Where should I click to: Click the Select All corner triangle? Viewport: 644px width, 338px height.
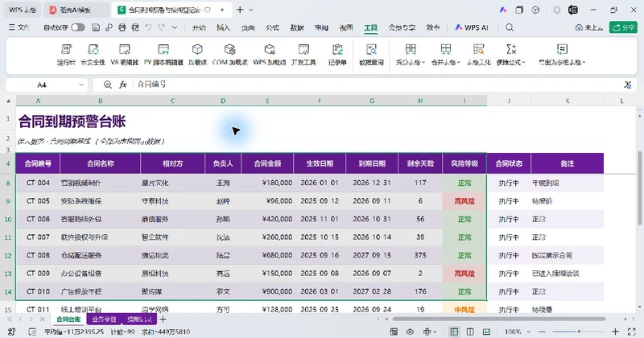pyautogui.click(x=8, y=101)
